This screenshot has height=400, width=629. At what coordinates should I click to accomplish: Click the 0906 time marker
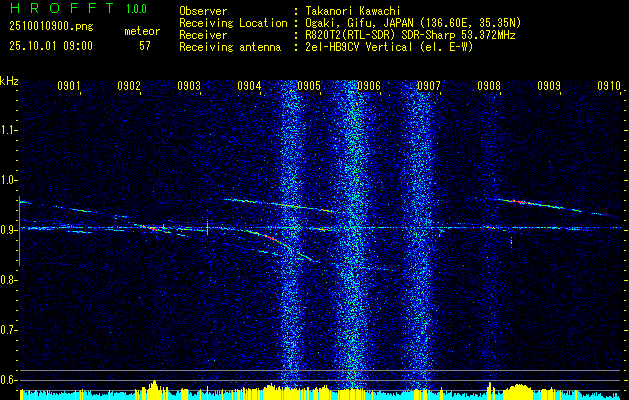pos(369,85)
